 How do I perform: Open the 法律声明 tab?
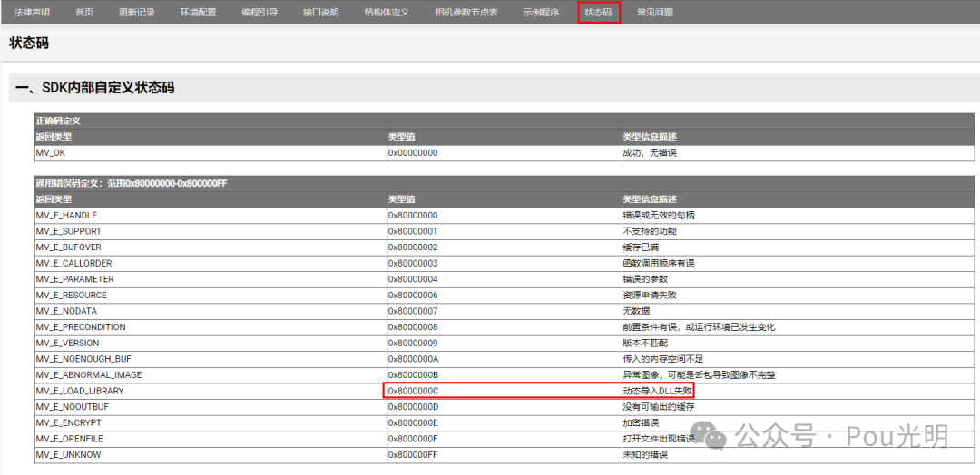[x=32, y=12]
